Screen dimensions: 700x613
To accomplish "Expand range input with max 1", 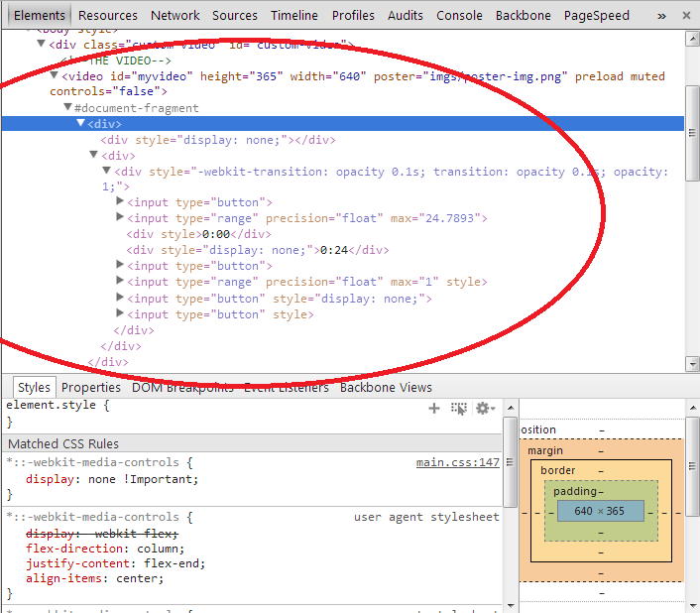I will pyautogui.click(x=120, y=281).
